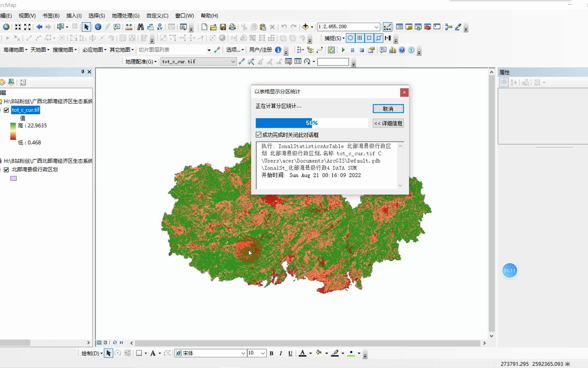Open the Go To XY tool

point(160,27)
